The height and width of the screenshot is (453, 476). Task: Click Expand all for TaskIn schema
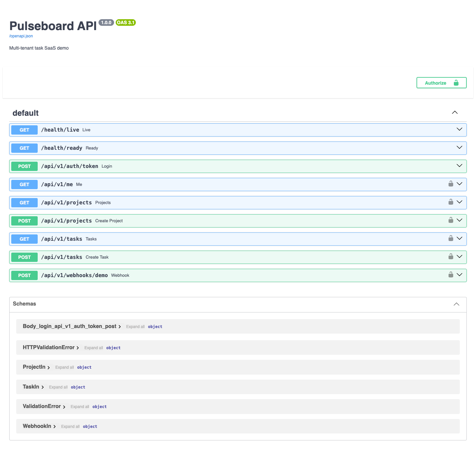pyautogui.click(x=58, y=387)
